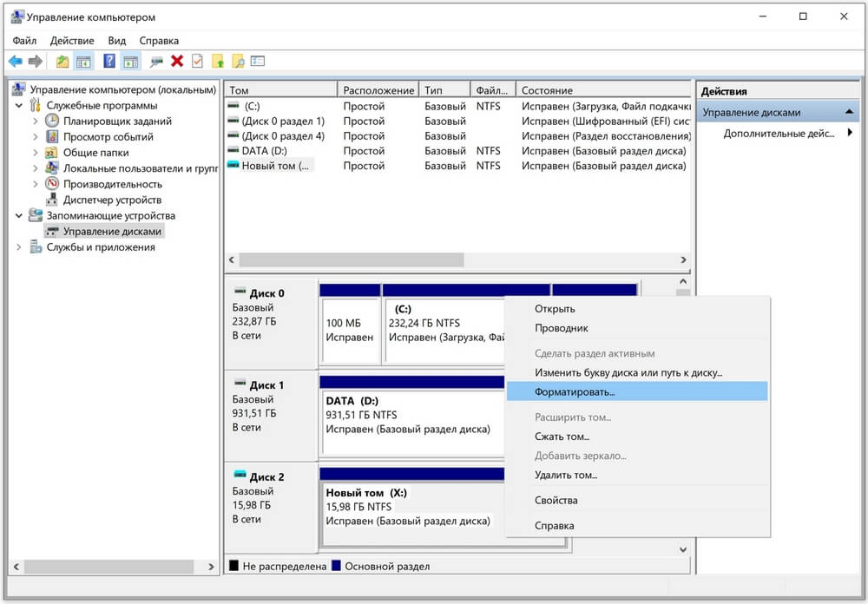The height and width of the screenshot is (604, 868).
Task: Click the folder with magnifier toolbar icon
Action: point(237,61)
